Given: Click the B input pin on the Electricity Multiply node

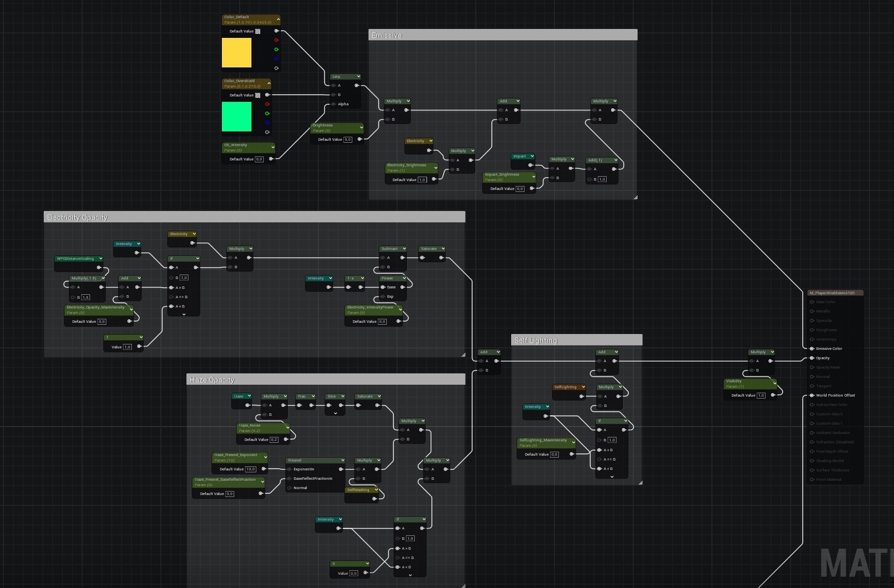Looking at the screenshot, I should point(452,168).
